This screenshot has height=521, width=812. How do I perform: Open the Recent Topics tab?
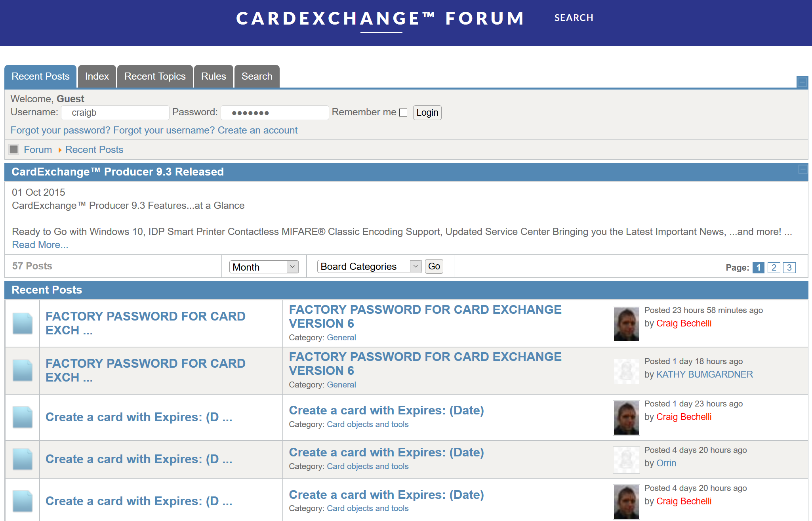click(155, 76)
